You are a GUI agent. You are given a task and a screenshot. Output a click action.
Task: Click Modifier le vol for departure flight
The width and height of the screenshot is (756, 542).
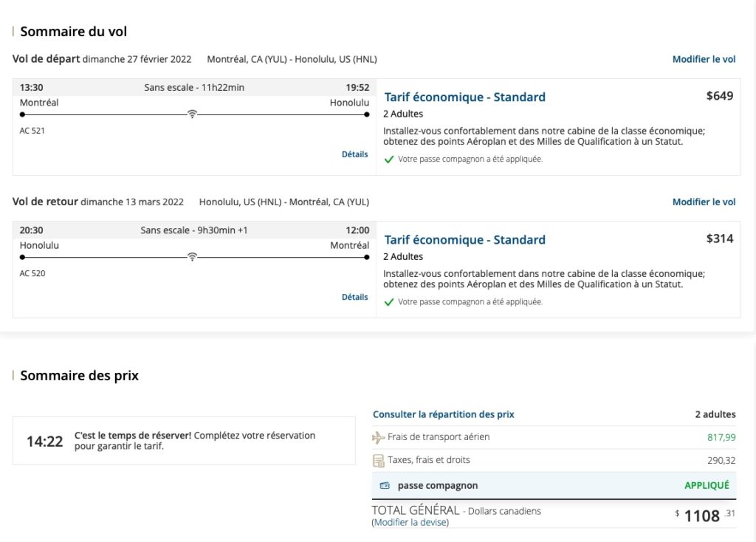tap(704, 59)
